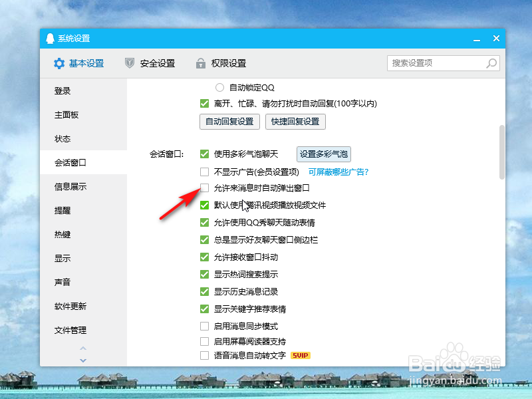Select 登录 in the sidebar

pyautogui.click(x=84, y=91)
